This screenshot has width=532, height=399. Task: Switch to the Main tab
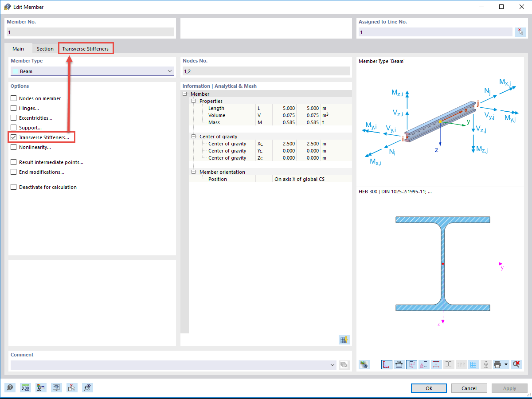tap(18, 49)
